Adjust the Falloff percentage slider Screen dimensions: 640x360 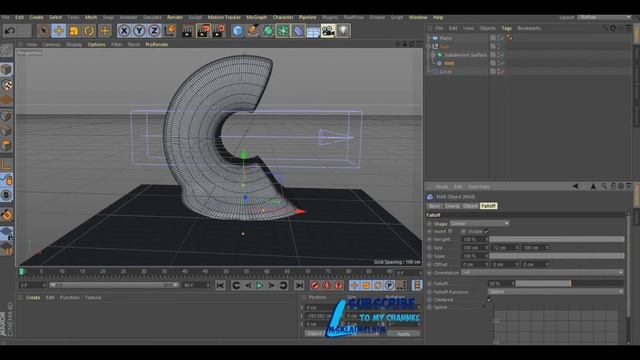pos(569,283)
